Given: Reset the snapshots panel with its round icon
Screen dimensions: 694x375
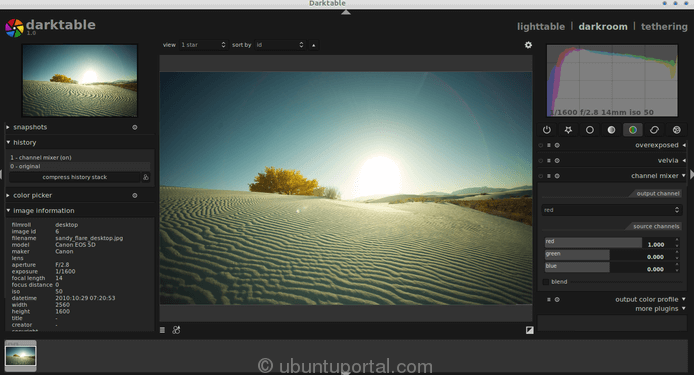Looking at the screenshot, I should 135,128.
